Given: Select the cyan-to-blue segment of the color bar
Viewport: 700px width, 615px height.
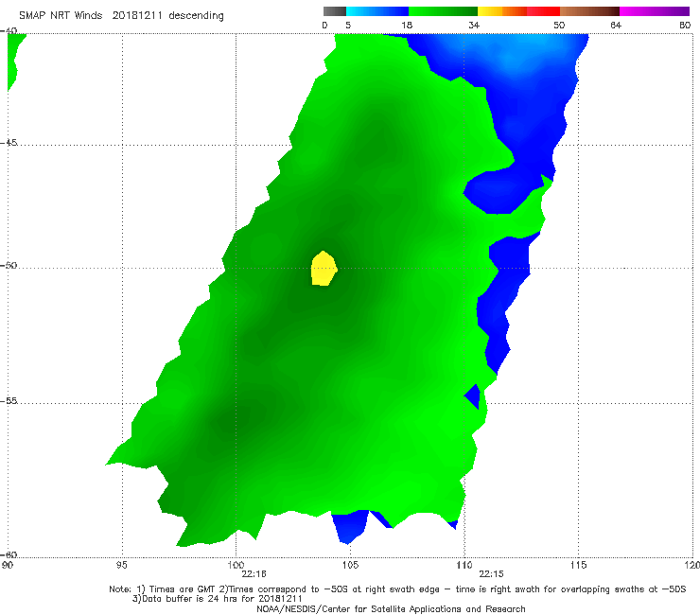Looking at the screenshot, I should point(377,11).
